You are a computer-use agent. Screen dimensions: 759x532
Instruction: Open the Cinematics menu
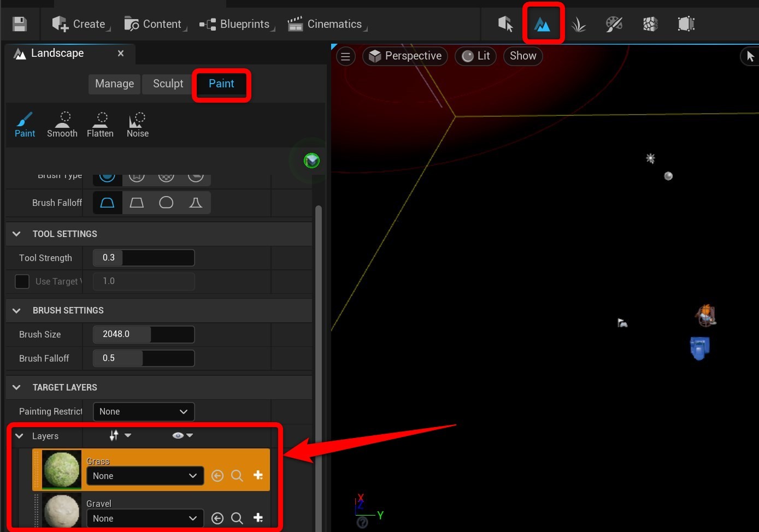(327, 24)
